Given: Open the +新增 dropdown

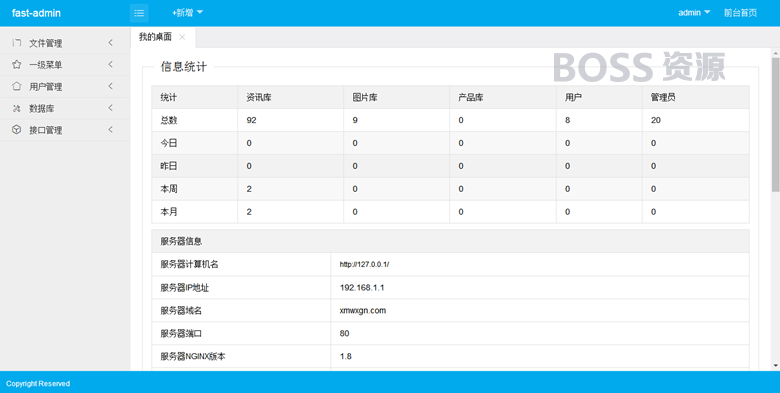Looking at the screenshot, I should [188, 13].
